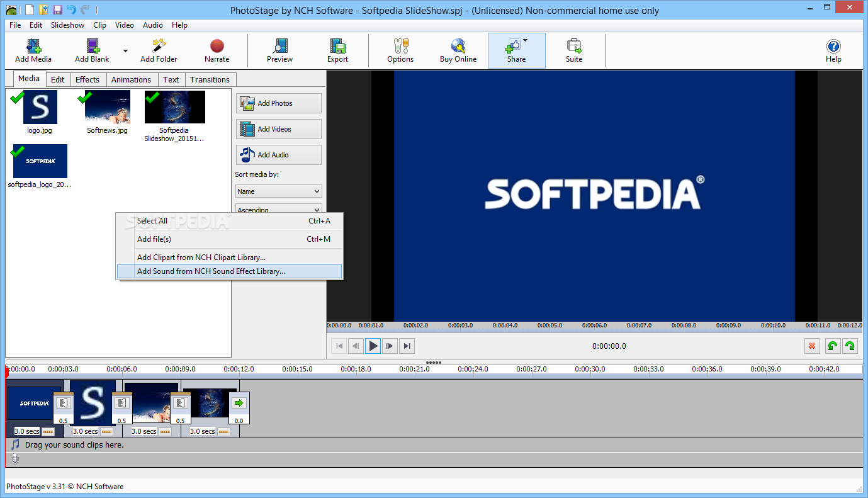This screenshot has width=868, height=498.
Task: Delete the clip with the red X button
Action: [x=812, y=346]
